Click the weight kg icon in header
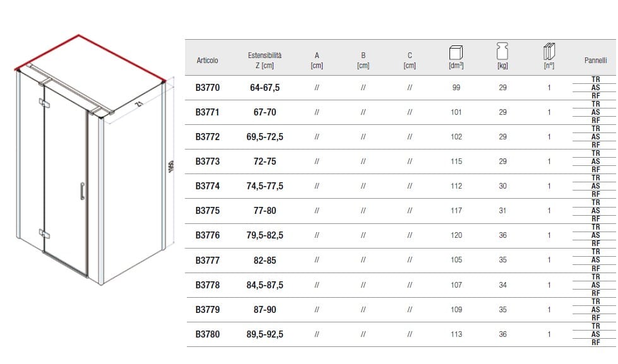The height and width of the screenshot is (364, 618). pos(502,52)
